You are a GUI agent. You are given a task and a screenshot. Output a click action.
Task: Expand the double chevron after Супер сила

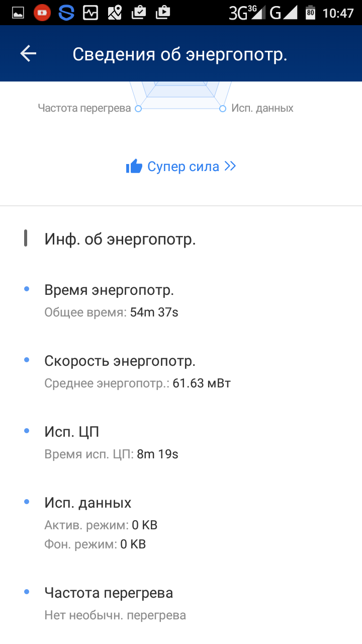pos(230,167)
